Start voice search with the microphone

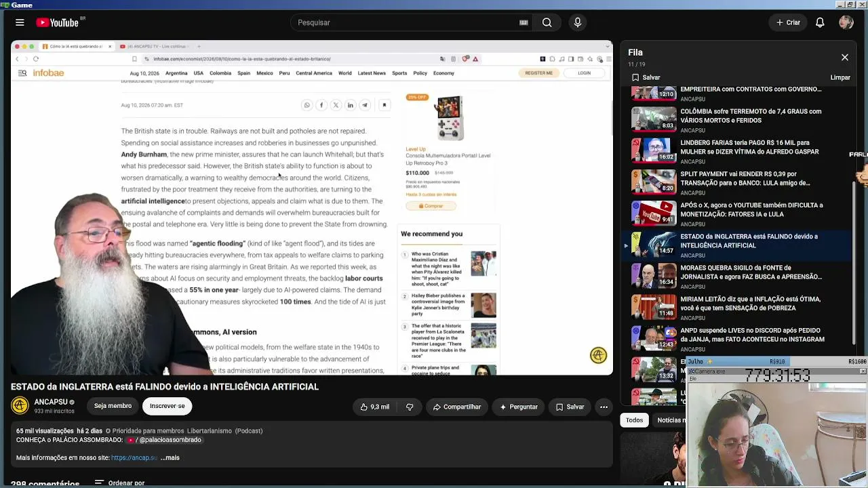[x=578, y=22]
